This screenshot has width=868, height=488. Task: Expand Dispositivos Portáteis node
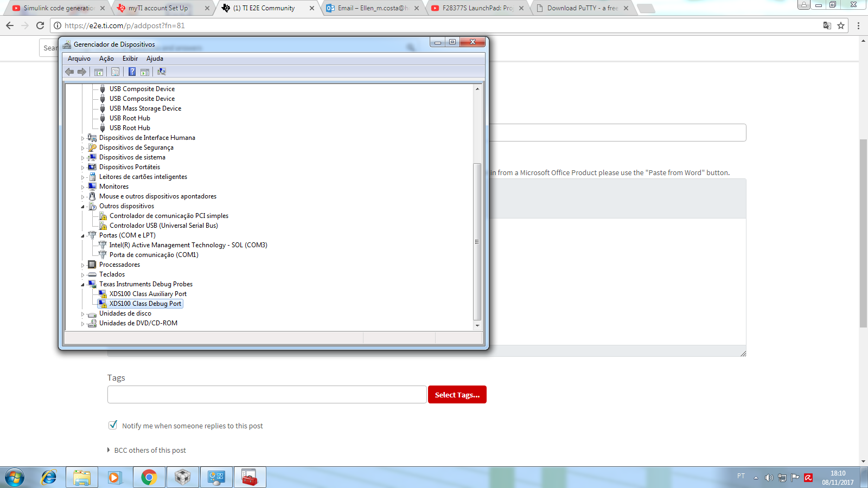pos(83,168)
